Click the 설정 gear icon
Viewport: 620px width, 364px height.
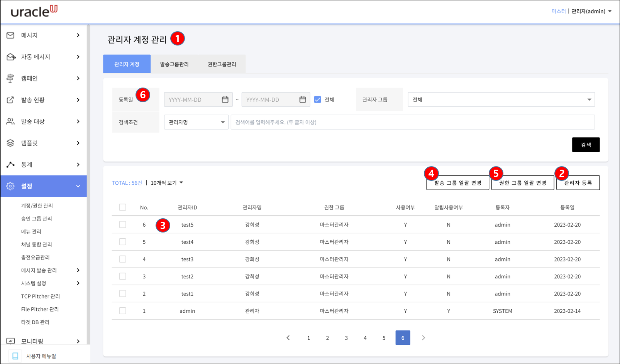[10, 186]
